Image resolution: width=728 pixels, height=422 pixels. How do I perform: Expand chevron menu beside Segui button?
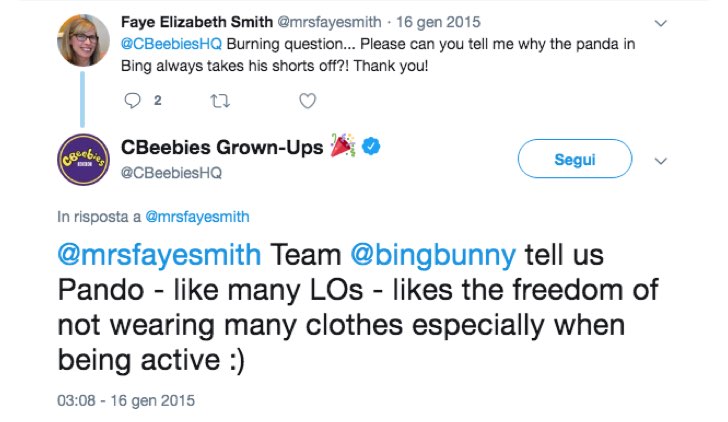point(660,161)
